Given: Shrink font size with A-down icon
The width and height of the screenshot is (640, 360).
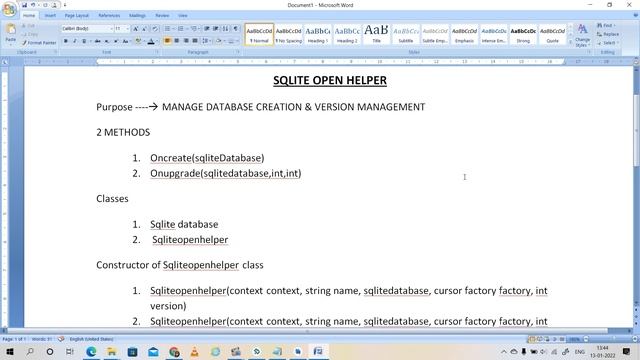Looking at the screenshot, I should (144, 29).
